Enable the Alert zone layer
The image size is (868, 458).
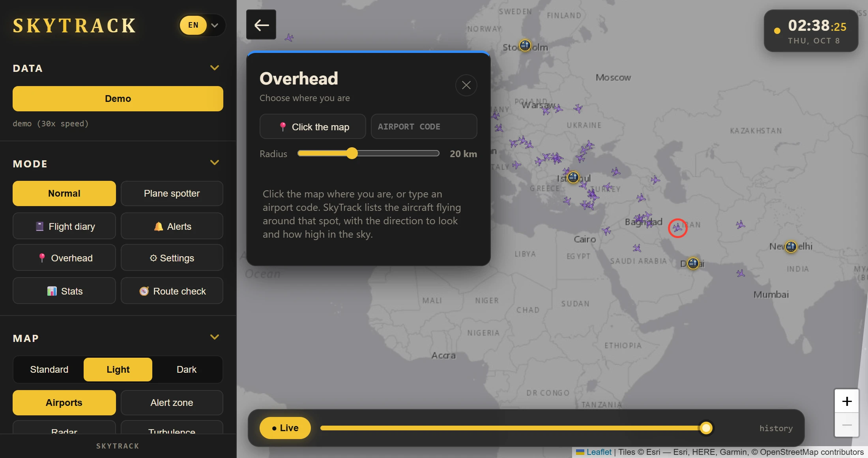point(172,403)
